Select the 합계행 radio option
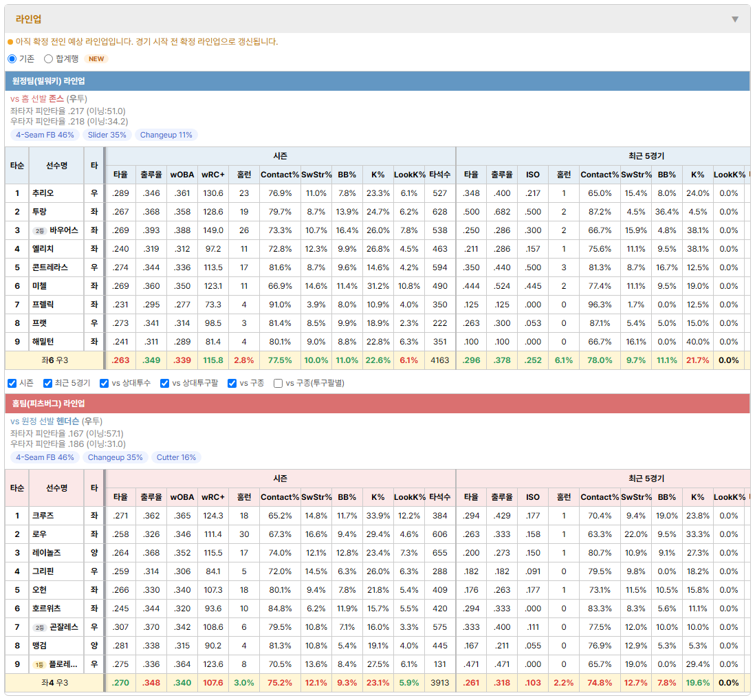 point(48,58)
